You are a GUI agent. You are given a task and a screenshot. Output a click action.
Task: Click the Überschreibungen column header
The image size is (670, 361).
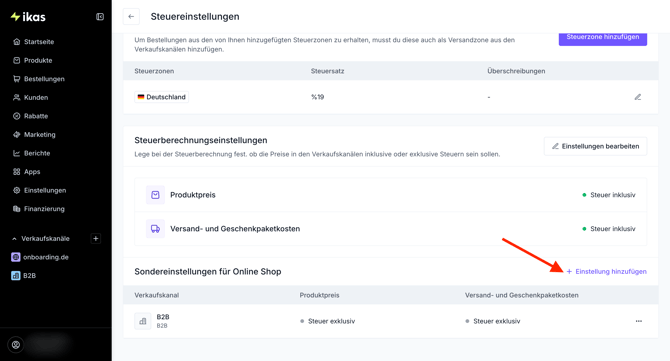(x=516, y=71)
